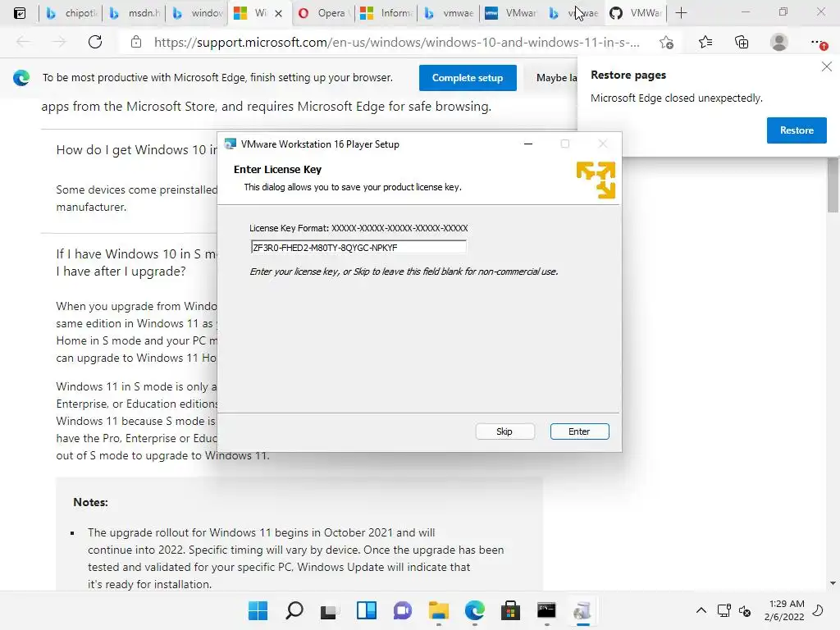Switch to the window Bing tab
This screenshot has height=630, width=840.
pos(198,13)
